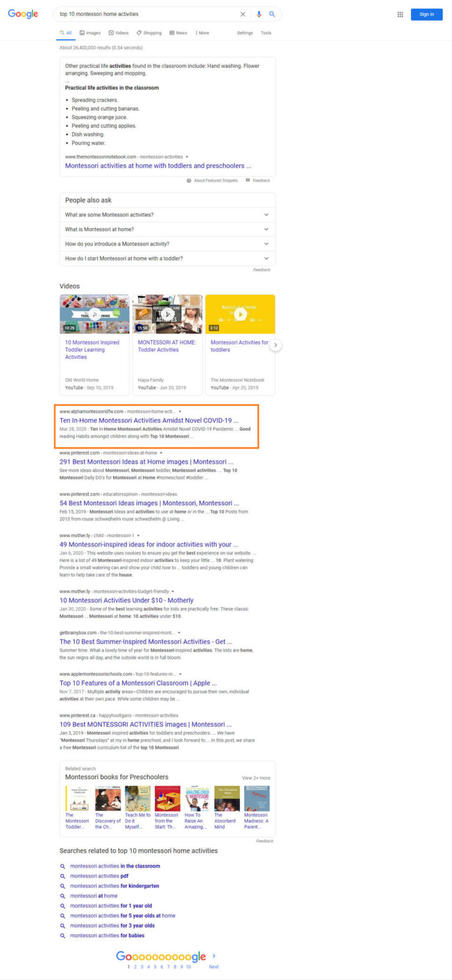Click the next-page chevron after the Goooogle logo

click(x=214, y=956)
